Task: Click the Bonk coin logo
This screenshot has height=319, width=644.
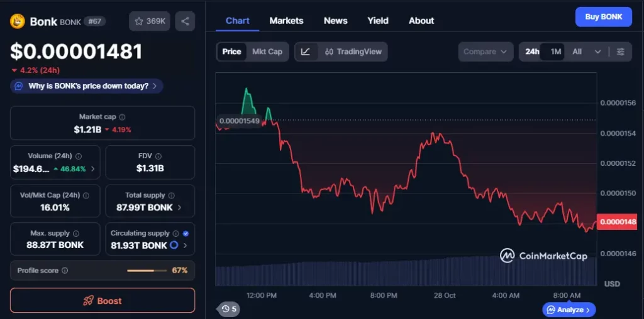Action: [x=17, y=21]
